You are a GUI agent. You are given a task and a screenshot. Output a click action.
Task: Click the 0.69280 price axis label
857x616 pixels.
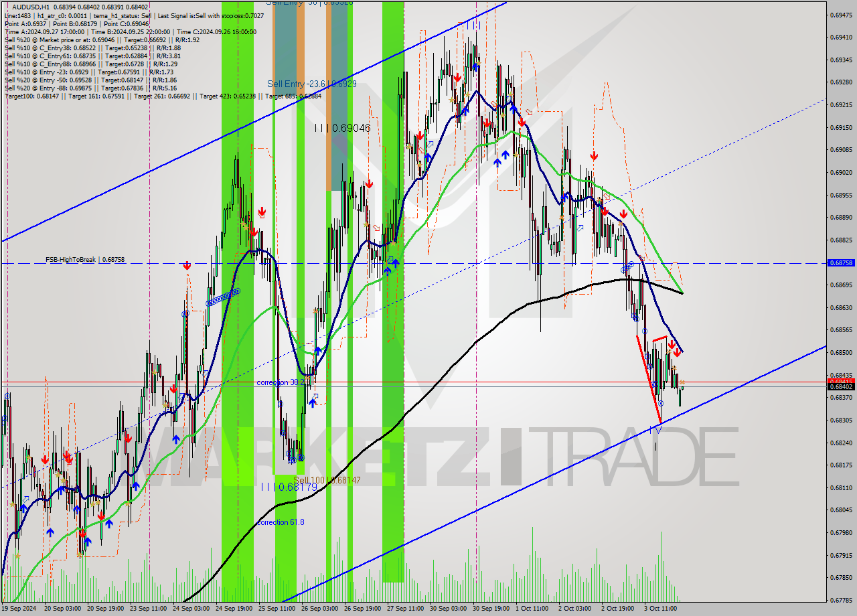842,82
